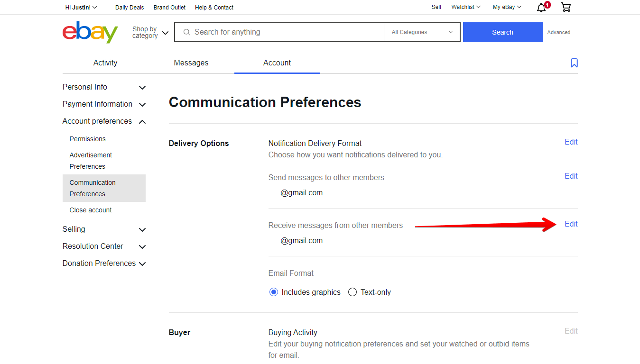Screen dimensions: 640x364
Task: Expand the Payment Information section
Action: pyautogui.click(x=104, y=104)
